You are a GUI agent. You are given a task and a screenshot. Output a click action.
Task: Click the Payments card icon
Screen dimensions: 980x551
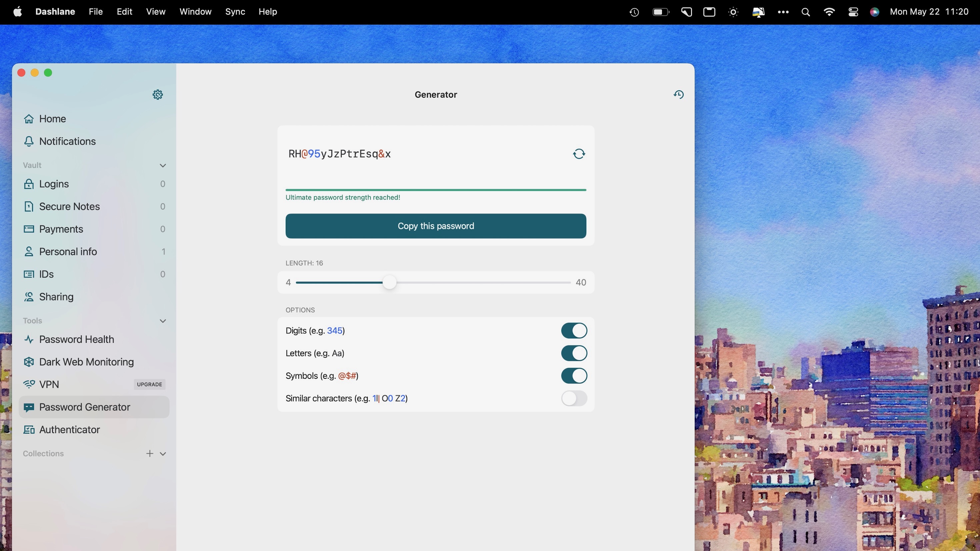(29, 229)
